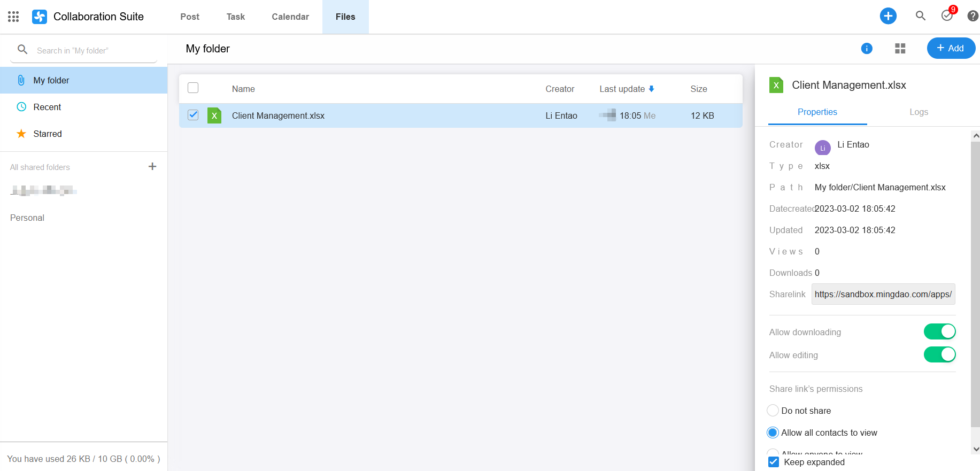The width and height of the screenshot is (980, 471).
Task: Toggle the file info panel icon
Action: point(867,49)
